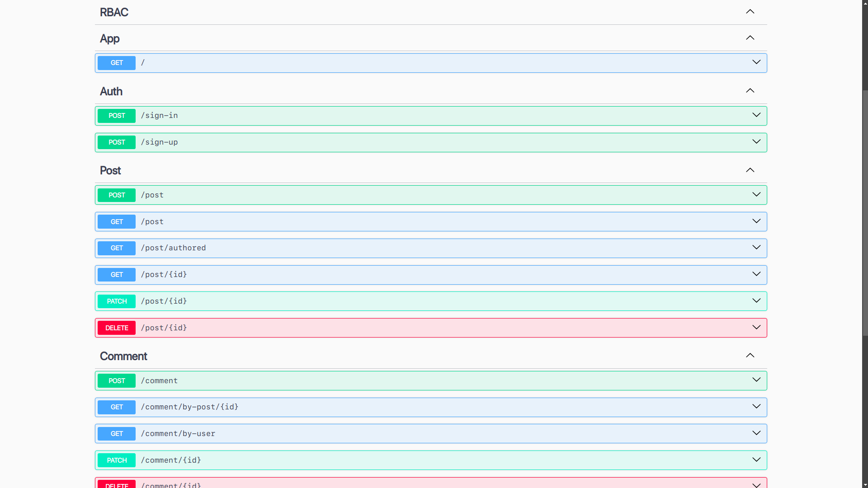Click the GET badge for root path
The height and width of the screenshot is (488, 868).
(117, 63)
